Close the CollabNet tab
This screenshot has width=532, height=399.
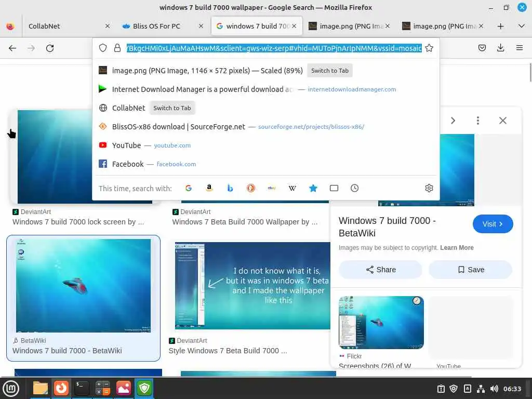[108, 26]
